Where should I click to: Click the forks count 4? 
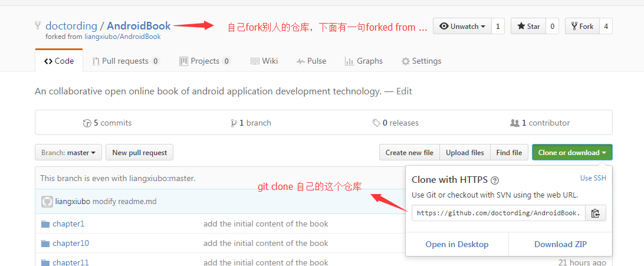coord(606,27)
